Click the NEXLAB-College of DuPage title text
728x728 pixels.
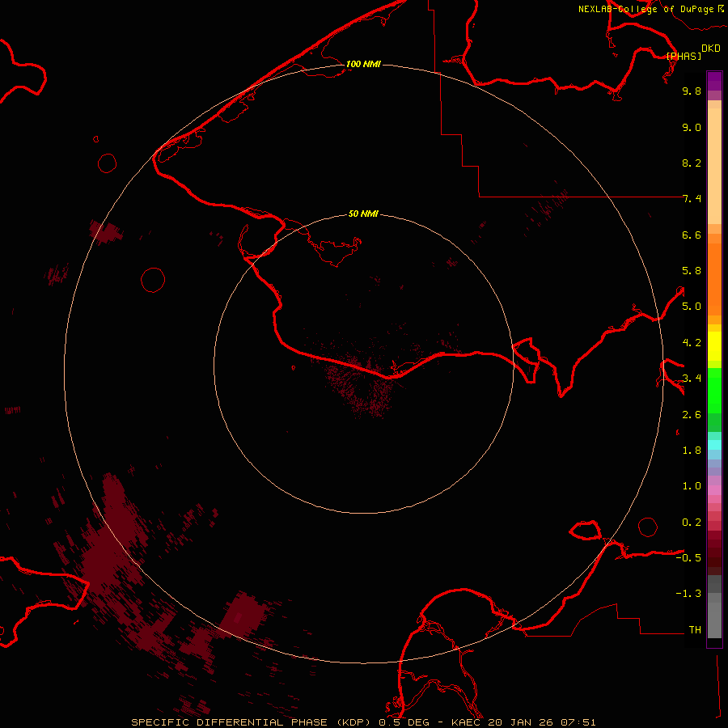point(645,9)
